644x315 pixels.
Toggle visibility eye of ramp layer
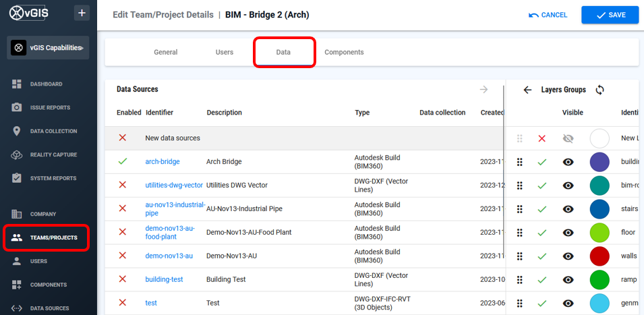(x=568, y=280)
